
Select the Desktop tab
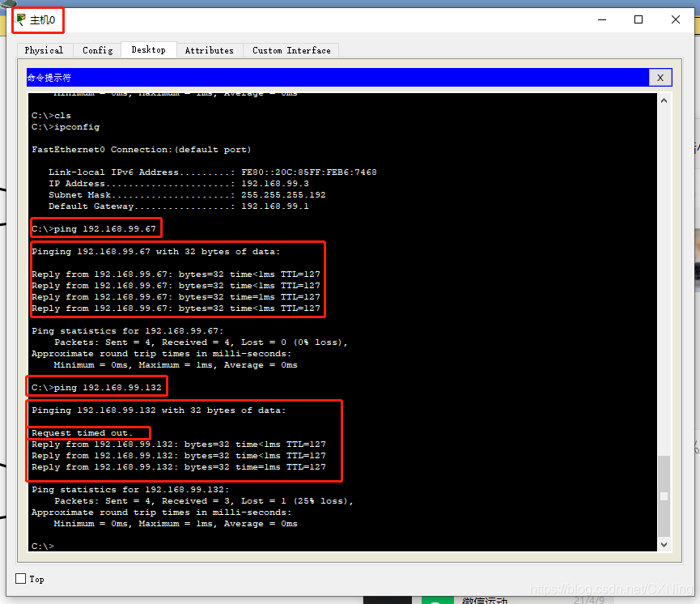point(148,49)
